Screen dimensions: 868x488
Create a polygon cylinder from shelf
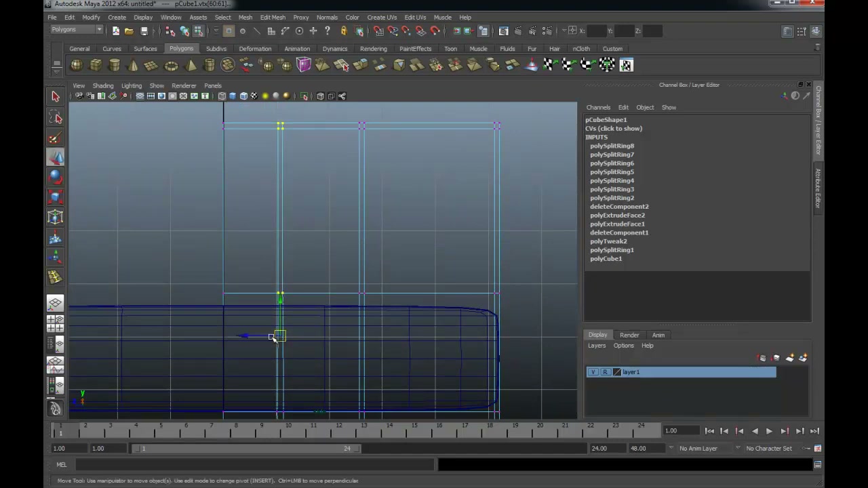coord(115,65)
